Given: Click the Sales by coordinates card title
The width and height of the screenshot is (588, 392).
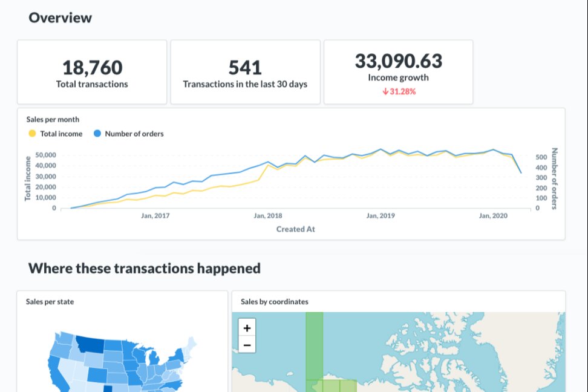Looking at the screenshot, I should coord(275,301).
